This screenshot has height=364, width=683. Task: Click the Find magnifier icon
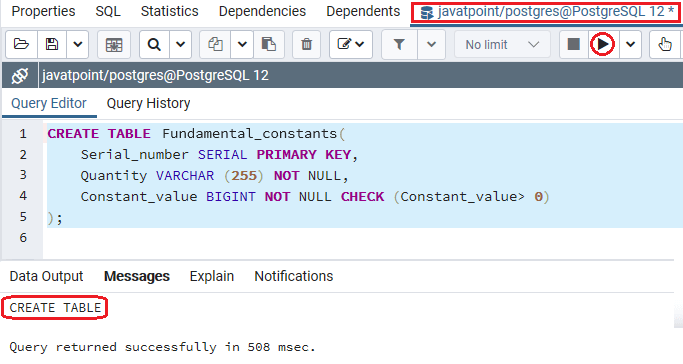tap(154, 44)
